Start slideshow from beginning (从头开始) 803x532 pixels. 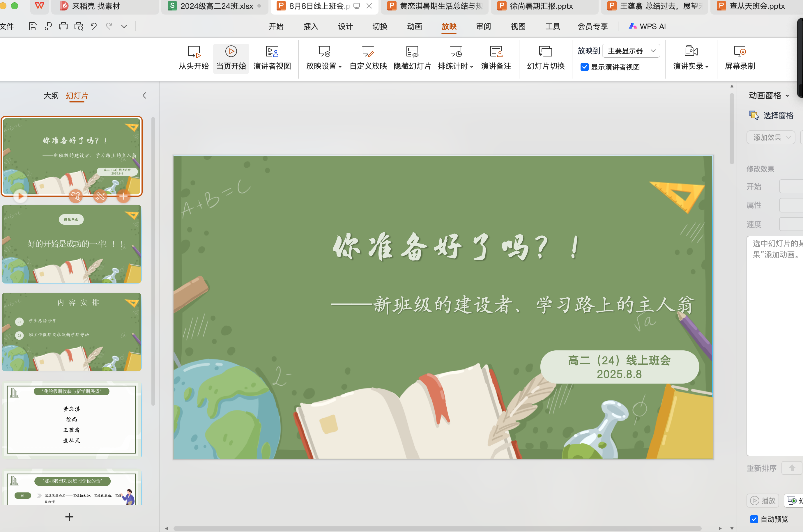tap(193, 58)
